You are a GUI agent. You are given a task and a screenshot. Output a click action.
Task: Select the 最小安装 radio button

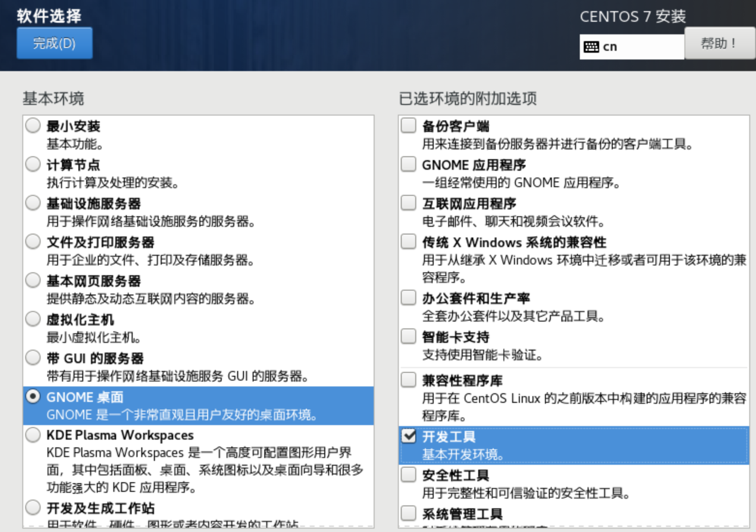[33, 126]
